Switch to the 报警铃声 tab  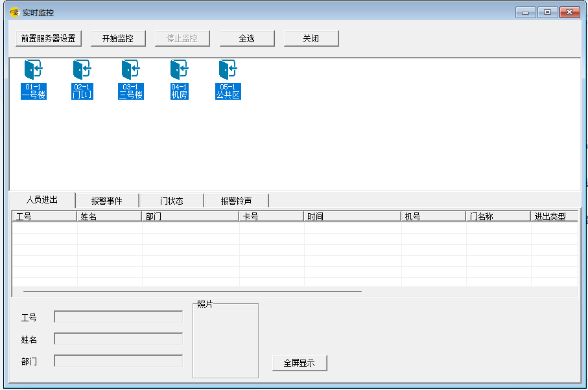[236, 201]
